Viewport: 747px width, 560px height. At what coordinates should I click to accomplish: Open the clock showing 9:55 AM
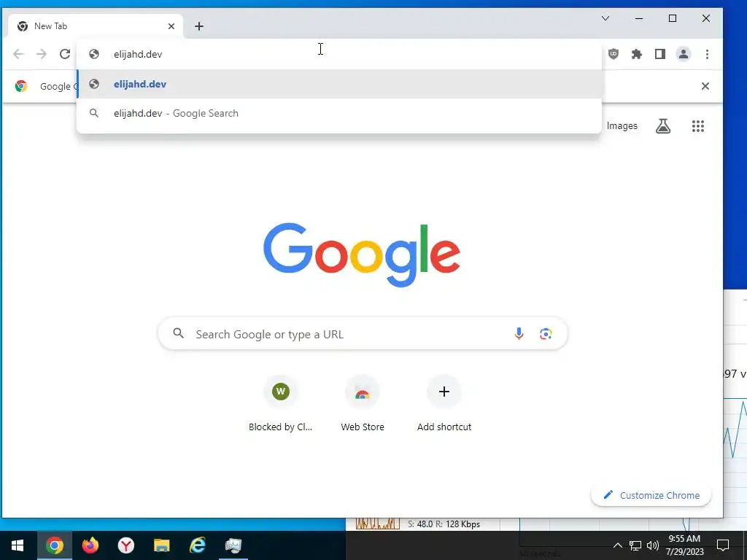coord(684,545)
